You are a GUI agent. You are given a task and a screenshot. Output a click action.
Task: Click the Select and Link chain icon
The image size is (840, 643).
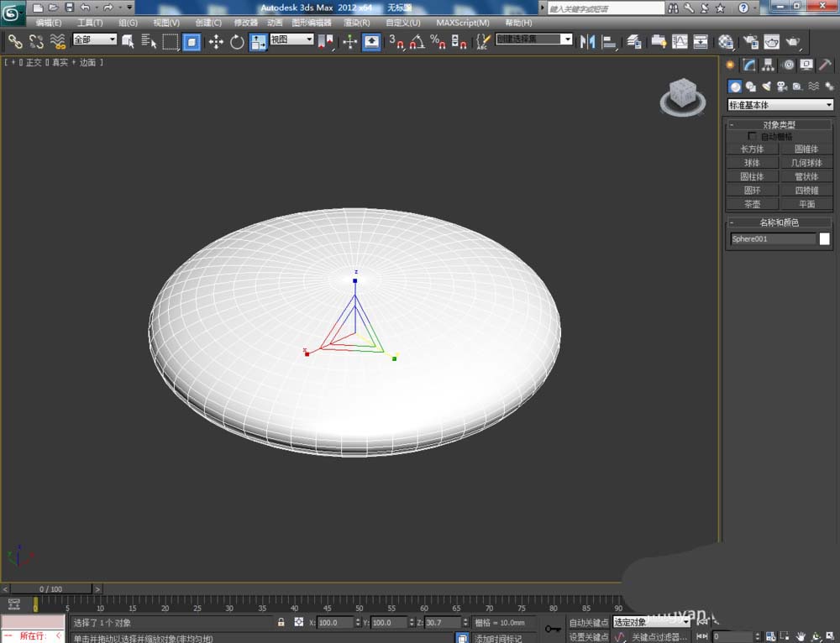(15, 41)
